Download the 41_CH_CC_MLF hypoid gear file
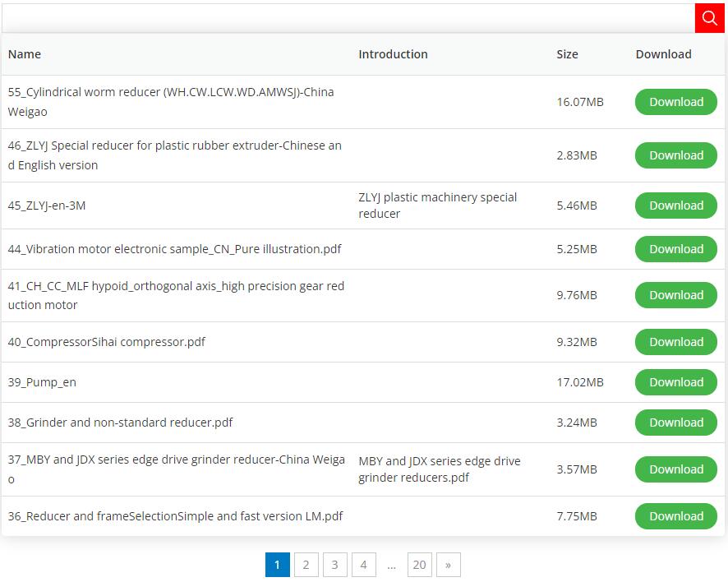The width and height of the screenshot is (728, 582). coord(676,295)
